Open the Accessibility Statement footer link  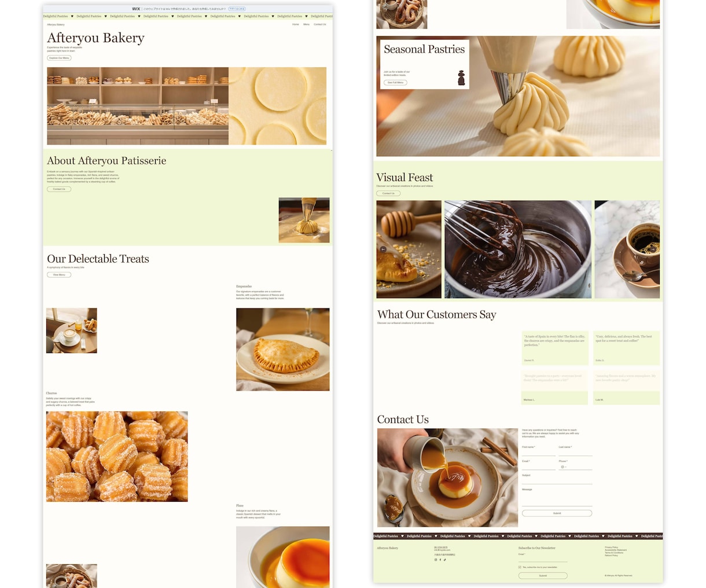tap(616, 550)
